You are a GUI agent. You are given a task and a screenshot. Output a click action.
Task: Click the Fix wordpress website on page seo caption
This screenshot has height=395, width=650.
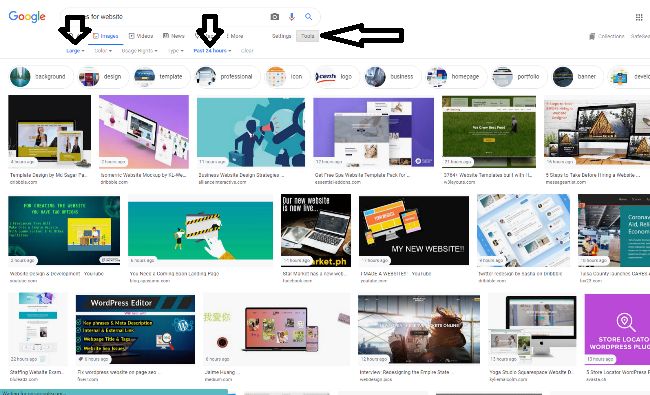117,372
